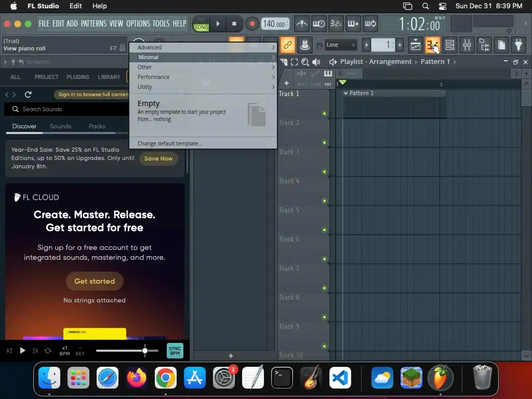This screenshot has height=399, width=532.
Task: Click the Save Now button
Action: tap(158, 158)
